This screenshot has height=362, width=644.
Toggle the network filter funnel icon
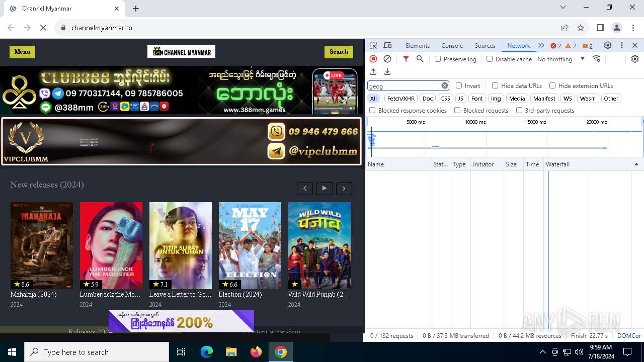406,59
